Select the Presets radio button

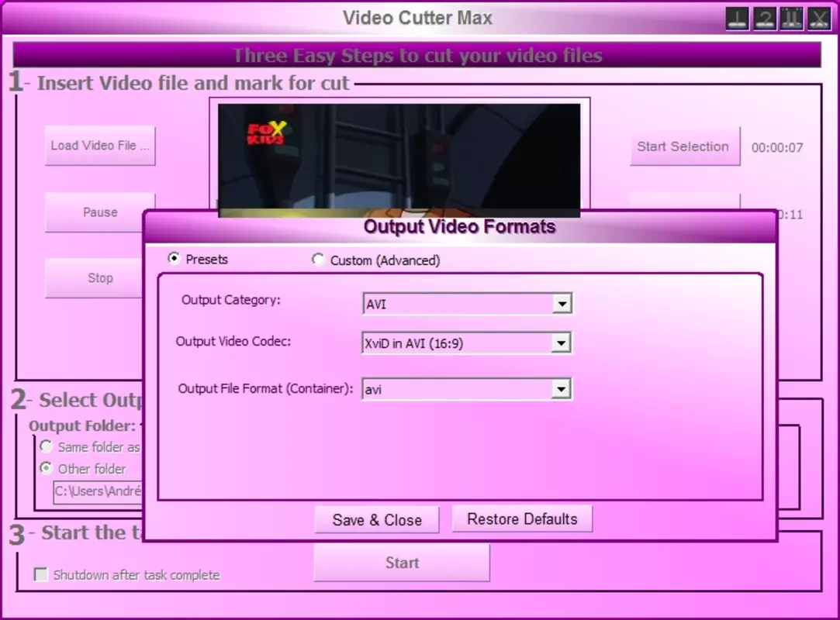coord(174,259)
